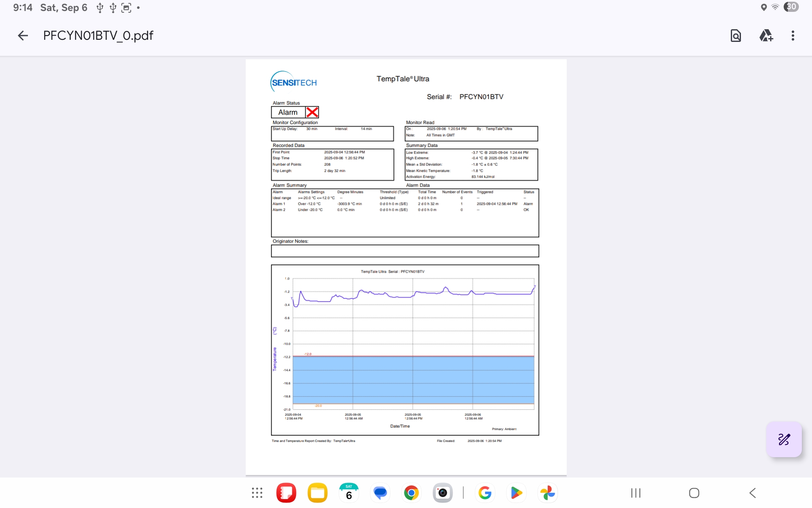This screenshot has width=812, height=508.
Task: Open find-in-document search icon
Action: coord(736,36)
